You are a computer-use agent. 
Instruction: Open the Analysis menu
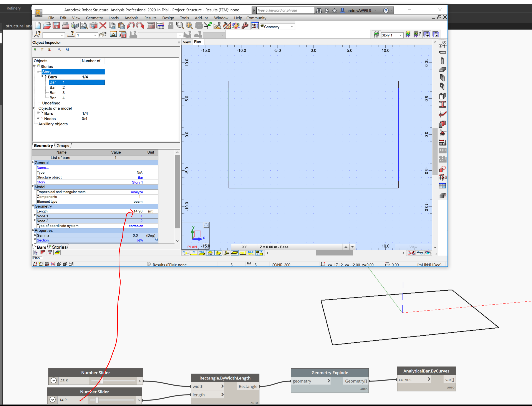(x=131, y=18)
